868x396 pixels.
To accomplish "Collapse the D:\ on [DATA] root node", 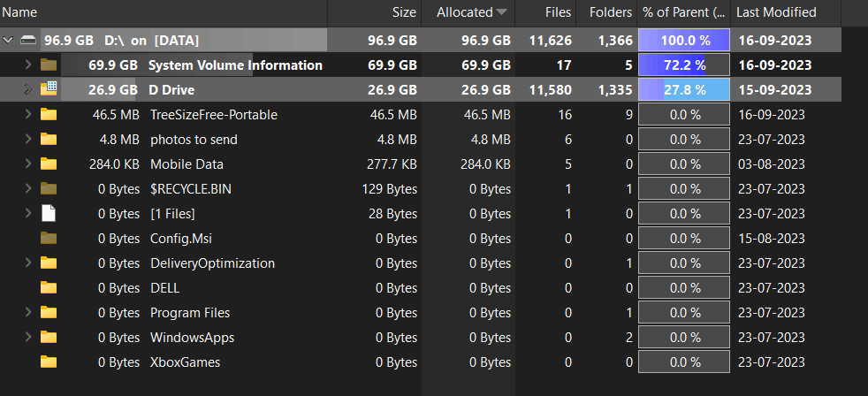I will pos(8,41).
